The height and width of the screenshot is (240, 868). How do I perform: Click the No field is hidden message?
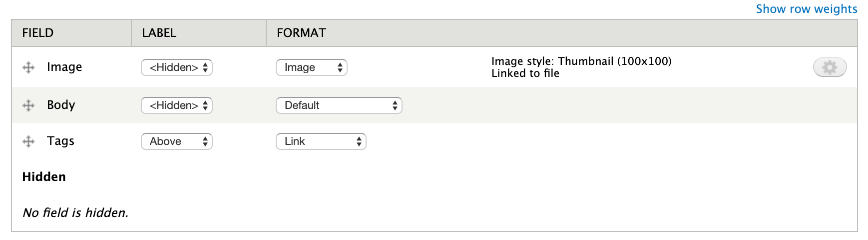pos(75,213)
